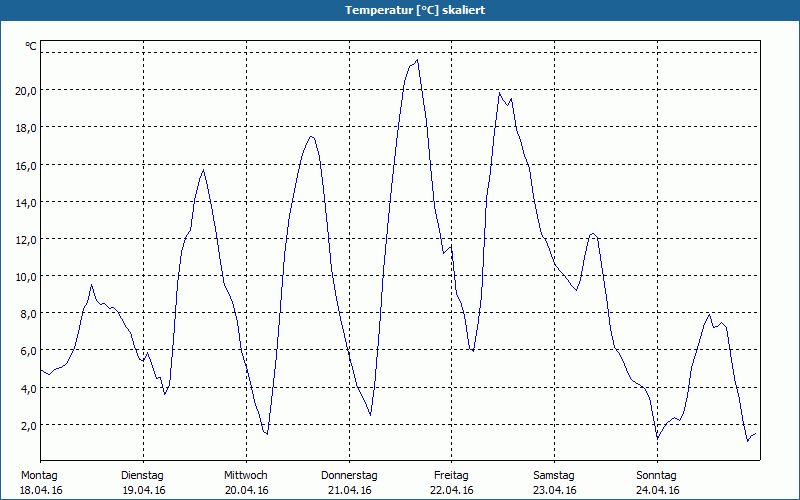The width and height of the screenshot is (800, 500).
Task: Click the 14,0 axis value
Action: click(26, 203)
